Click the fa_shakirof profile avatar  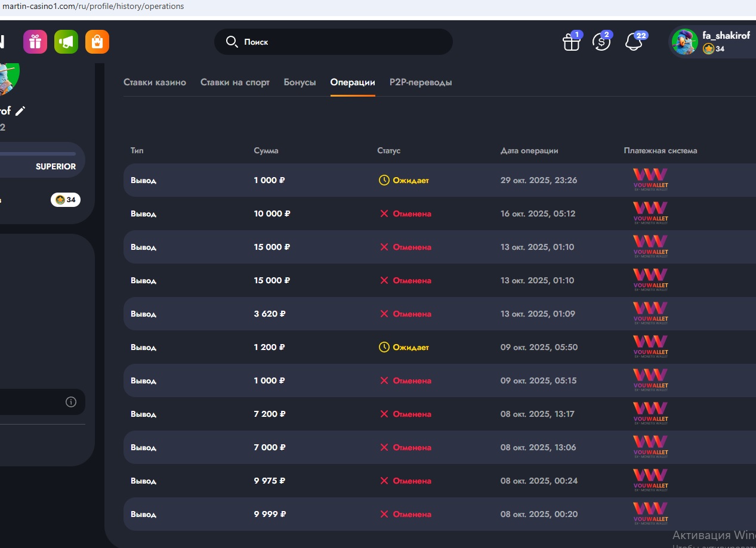[x=685, y=42]
